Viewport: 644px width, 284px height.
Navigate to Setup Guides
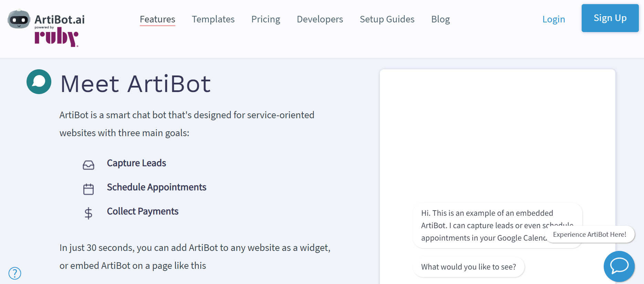click(x=387, y=19)
